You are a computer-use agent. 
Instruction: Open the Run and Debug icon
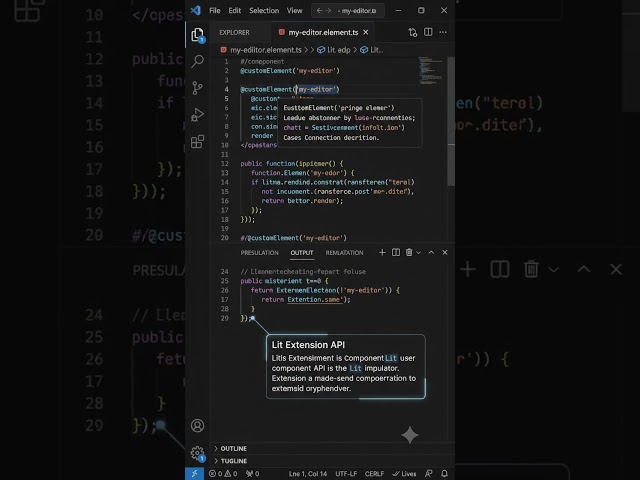[x=198, y=115]
